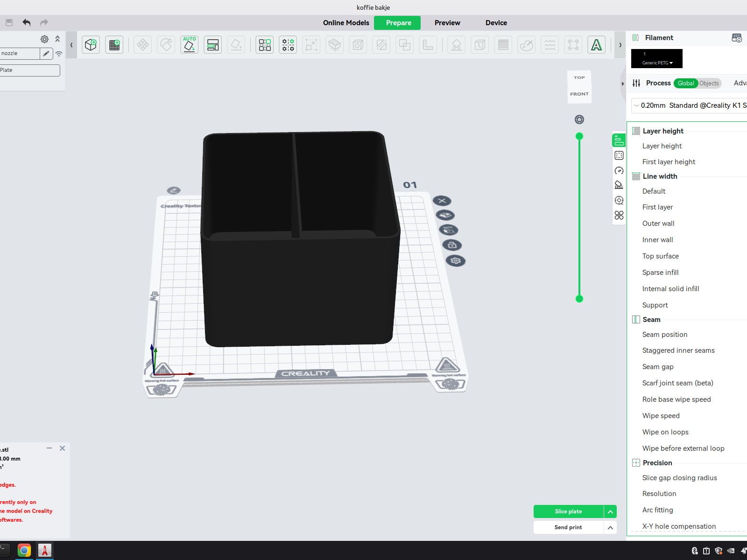Select Global process mode
Image resolution: width=747 pixels, height=560 pixels.
click(686, 84)
